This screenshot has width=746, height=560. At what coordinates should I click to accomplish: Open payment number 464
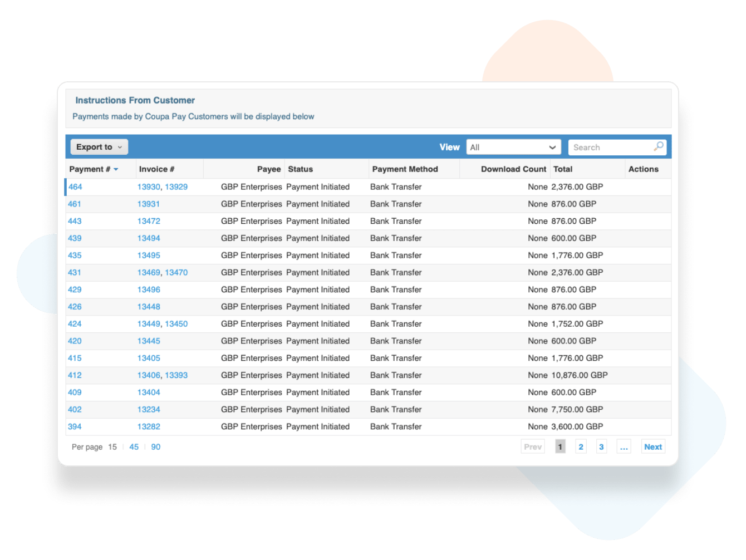[x=75, y=187]
